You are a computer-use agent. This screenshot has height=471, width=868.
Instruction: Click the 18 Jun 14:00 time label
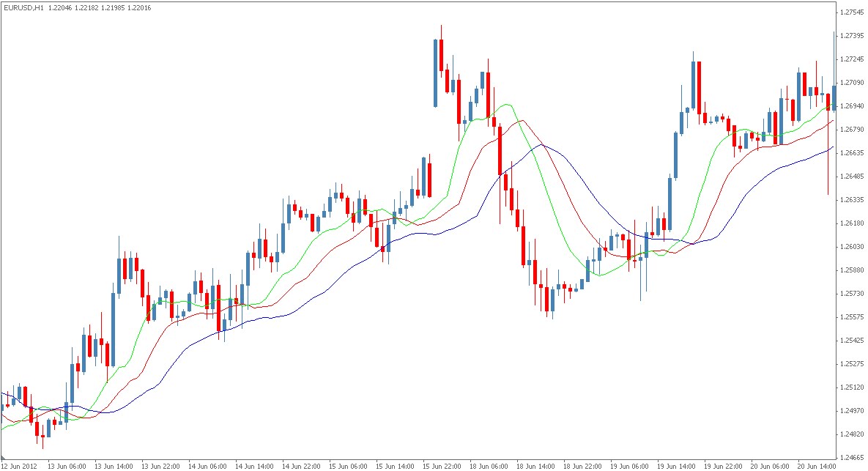tap(536, 466)
